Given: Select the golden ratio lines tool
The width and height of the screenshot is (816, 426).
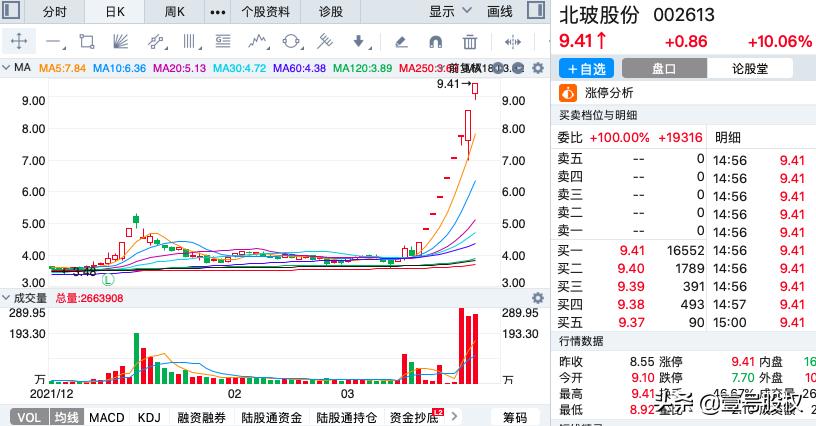Looking at the screenshot, I should pos(223,42).
